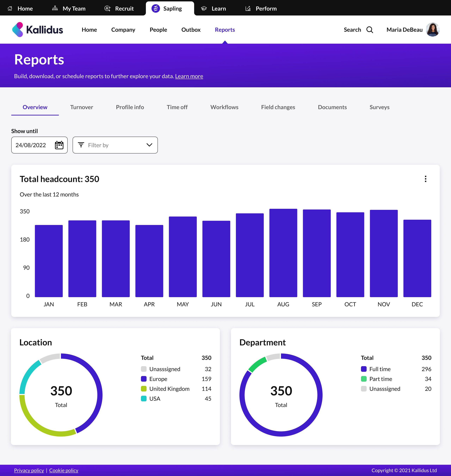The width and height of the screenshot is (451, 476).
Task: Click the Home house icon in top bar
Action: 10,8
